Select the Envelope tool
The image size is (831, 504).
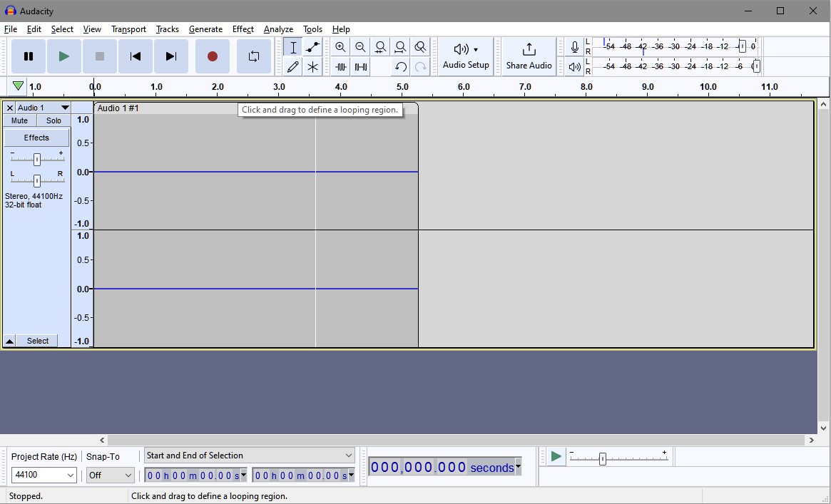click(x=312, y=48)
